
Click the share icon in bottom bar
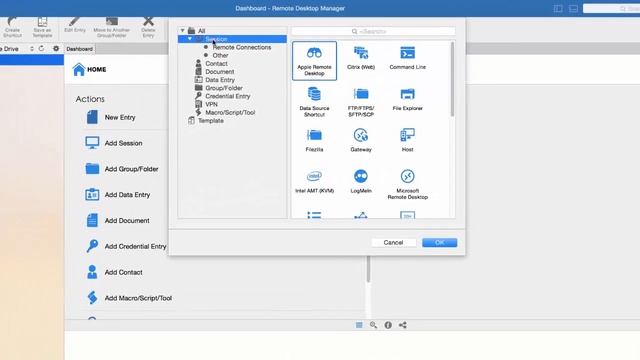402,325
